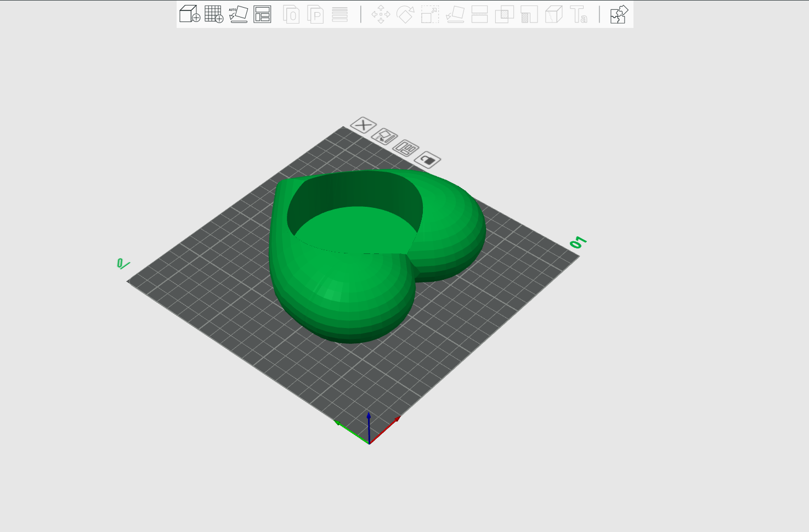This screenshot has height=532, width=809.
Task: Select the four-arrow Move tool
Action: (x=381, y=14)
